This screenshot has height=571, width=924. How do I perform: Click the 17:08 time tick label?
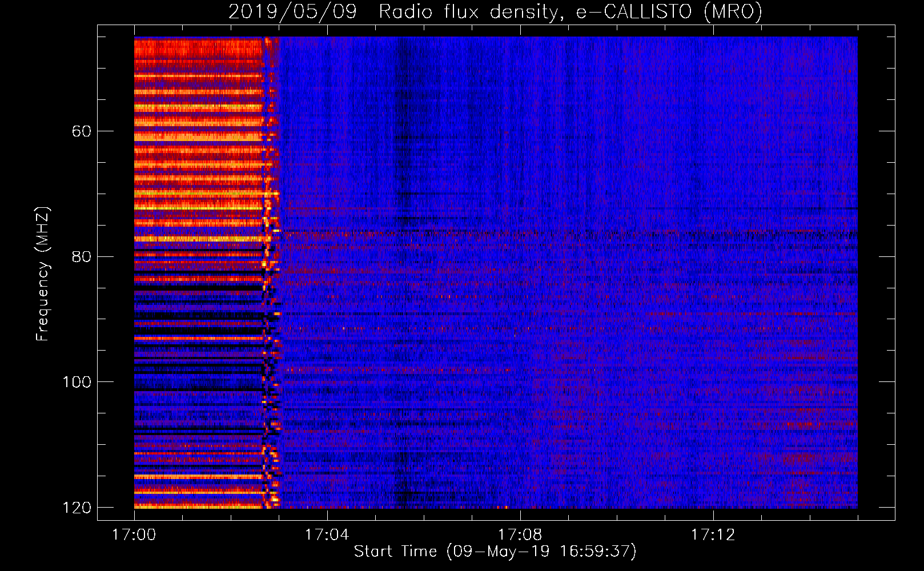tap(520, 535)
